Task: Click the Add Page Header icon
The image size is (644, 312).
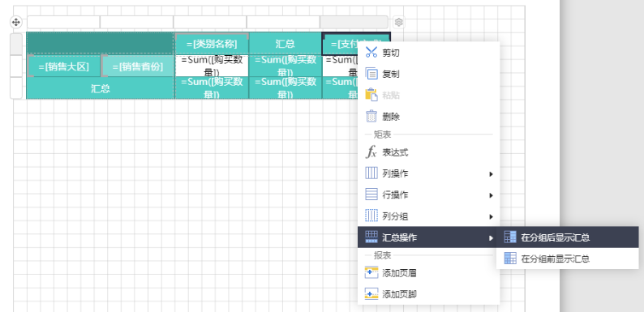Action: click(371, 272)
